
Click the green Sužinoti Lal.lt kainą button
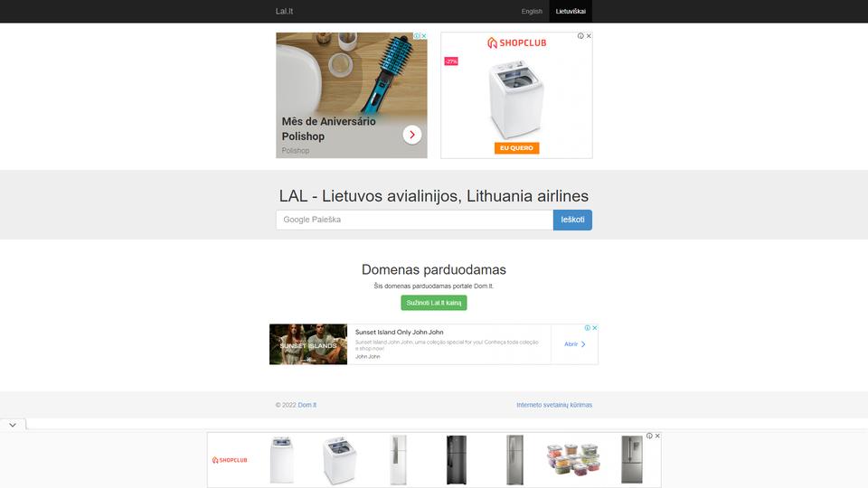click(x=433, y=303)
